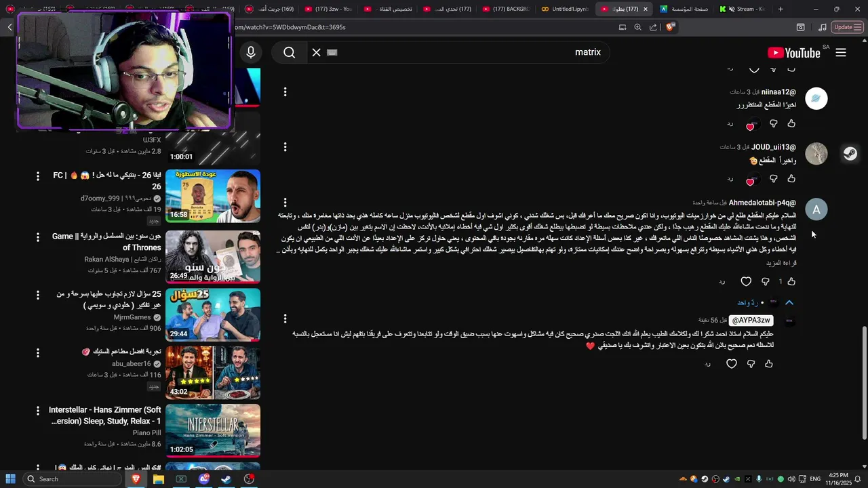Open the on-screen keyboard icon in search box
Screen dimensions: 868x488
(332, 52)
